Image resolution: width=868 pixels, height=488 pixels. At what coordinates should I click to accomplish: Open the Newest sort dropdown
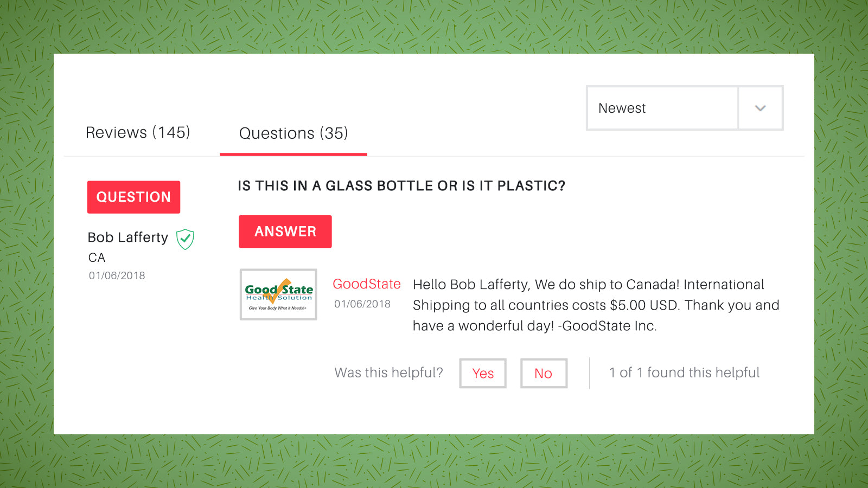(x=662, y=108)
